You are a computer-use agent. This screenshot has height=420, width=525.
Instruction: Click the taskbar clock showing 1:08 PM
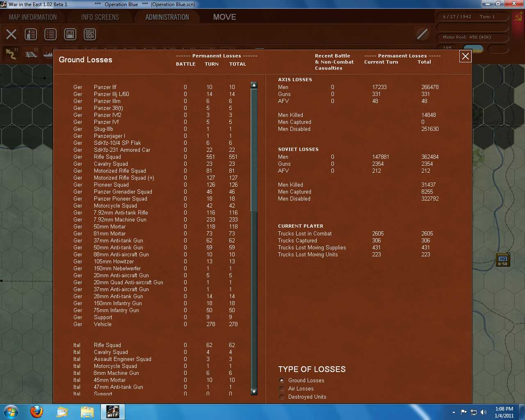coord(504,412)
